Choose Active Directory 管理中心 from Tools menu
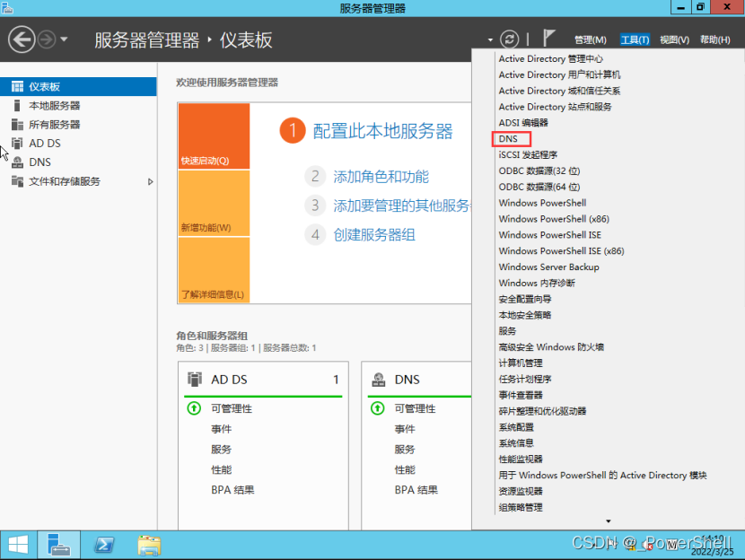 coord(551,59)
